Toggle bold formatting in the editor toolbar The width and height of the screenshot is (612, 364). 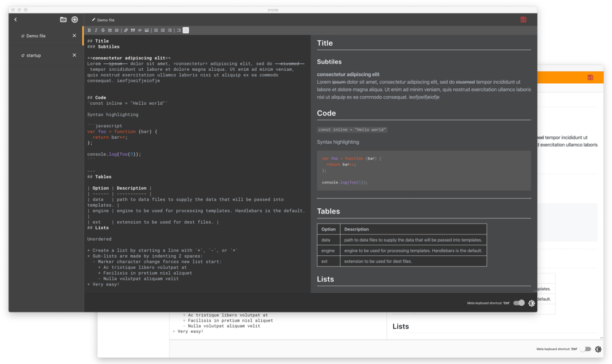click(x=89, y=30)
